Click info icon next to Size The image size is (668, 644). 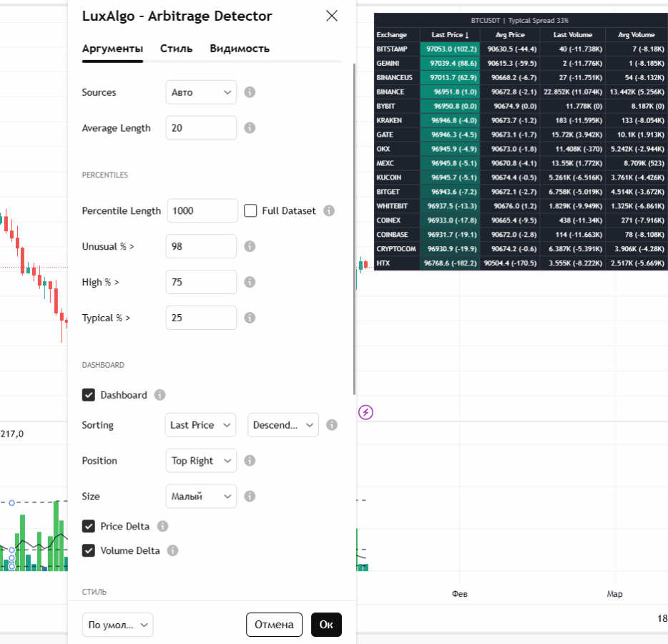tap(250, 497)
